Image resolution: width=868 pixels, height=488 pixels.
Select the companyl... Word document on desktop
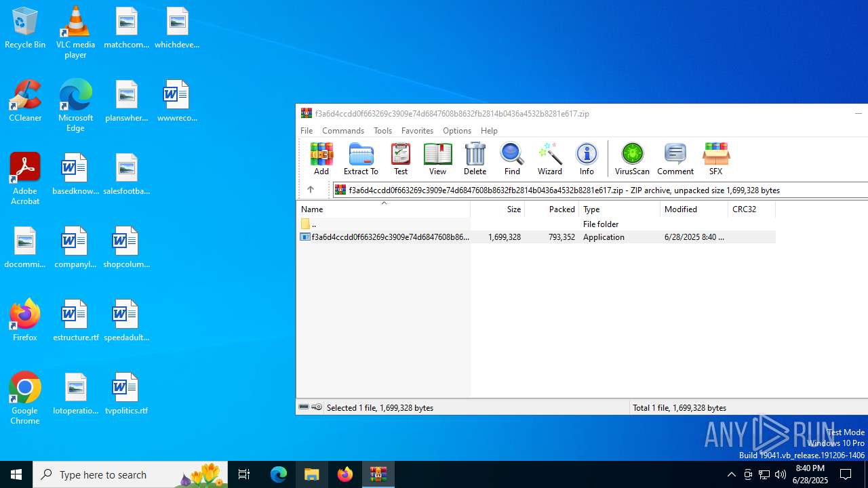(x=75, y=247)
